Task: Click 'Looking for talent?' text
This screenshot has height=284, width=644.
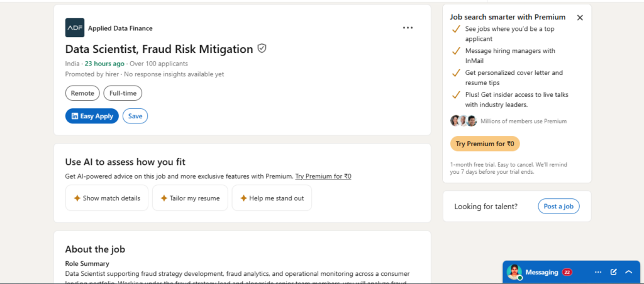Action: (x=486, y=207)
